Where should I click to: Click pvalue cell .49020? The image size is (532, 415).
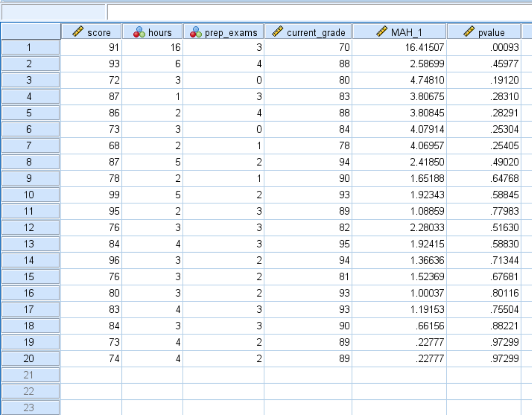point(484,162)
